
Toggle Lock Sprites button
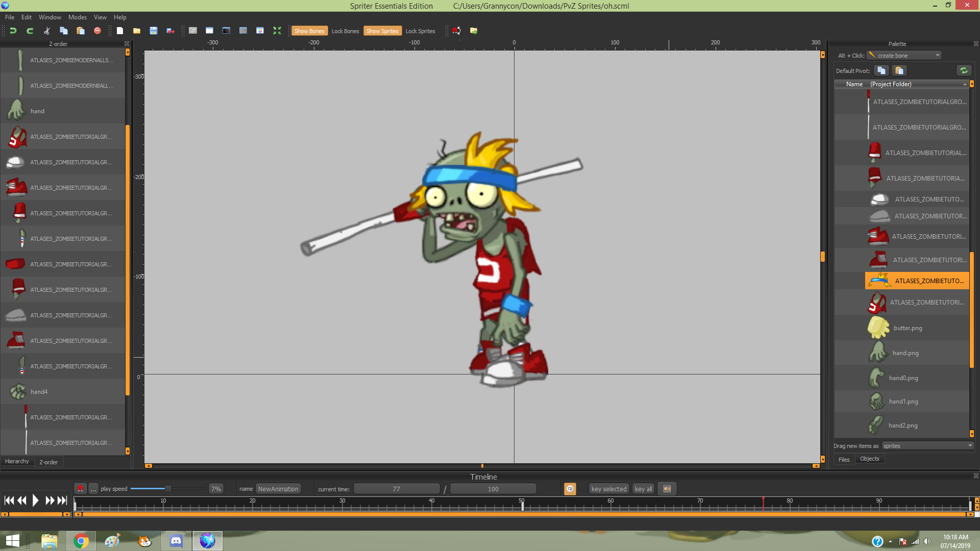[420, 31]
